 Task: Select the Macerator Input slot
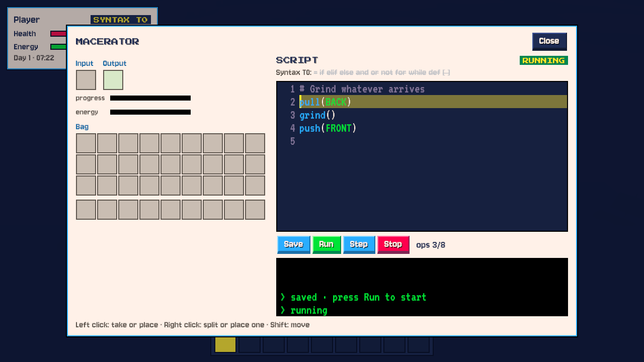pyautogui.click(x=86, y=80)
